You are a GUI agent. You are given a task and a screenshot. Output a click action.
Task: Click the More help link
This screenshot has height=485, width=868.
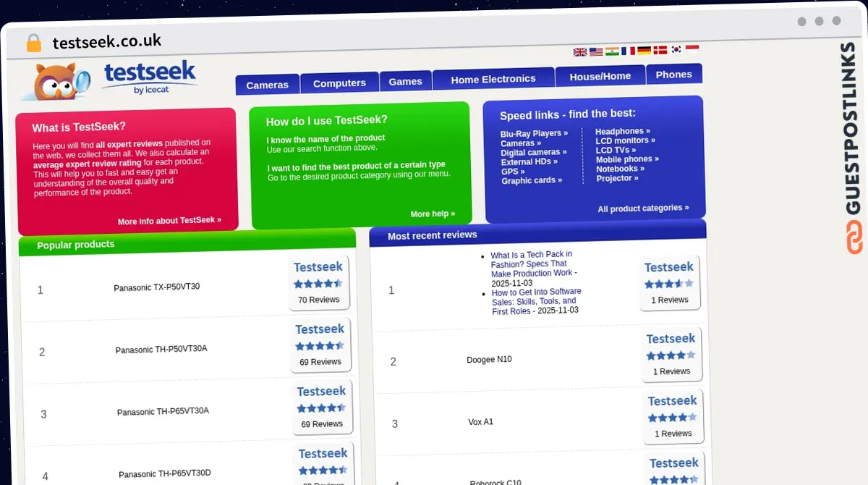(433, 214)
